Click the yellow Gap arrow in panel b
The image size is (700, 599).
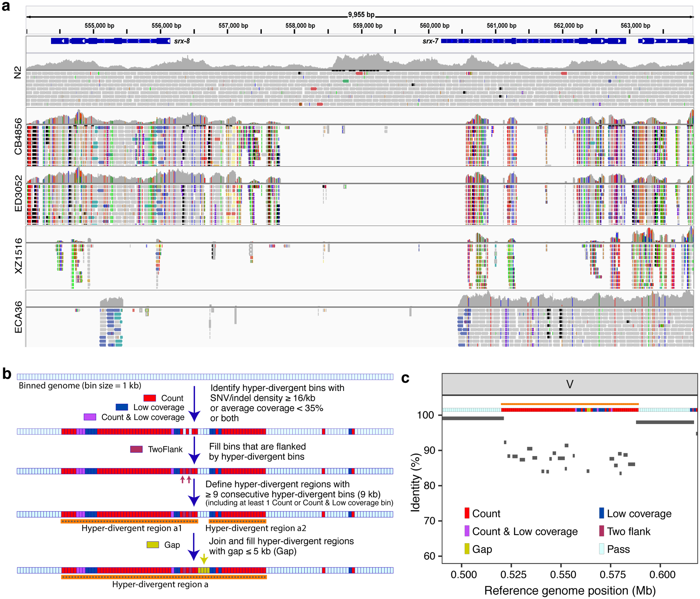(x=204, y=559)
